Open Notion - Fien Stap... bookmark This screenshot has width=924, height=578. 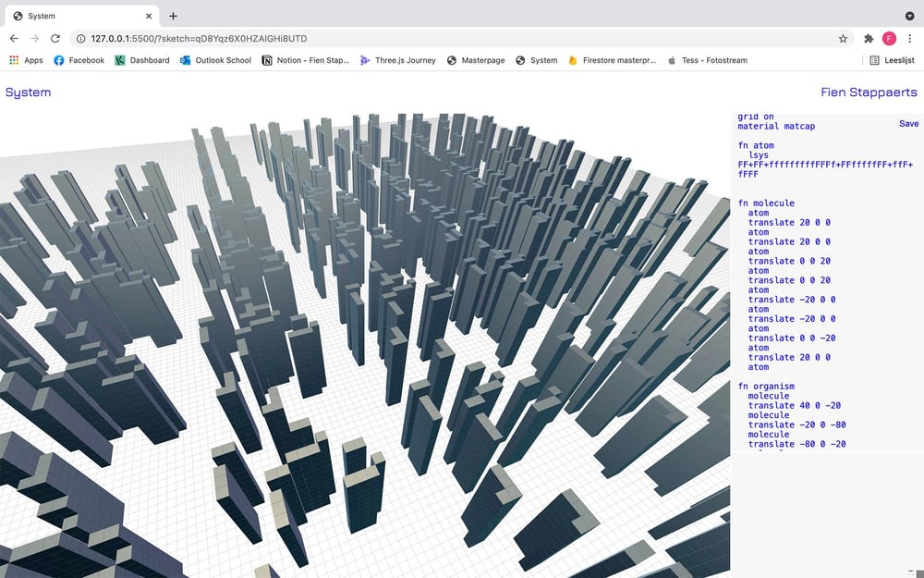pyautogui.click(x=306, y=60)
